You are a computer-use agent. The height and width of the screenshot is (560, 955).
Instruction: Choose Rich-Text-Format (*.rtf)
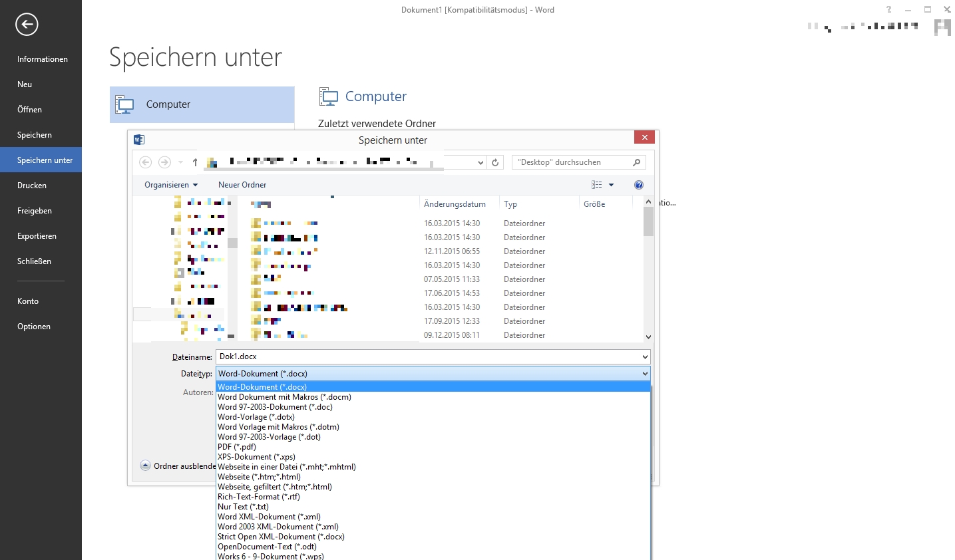coord(433,497)
